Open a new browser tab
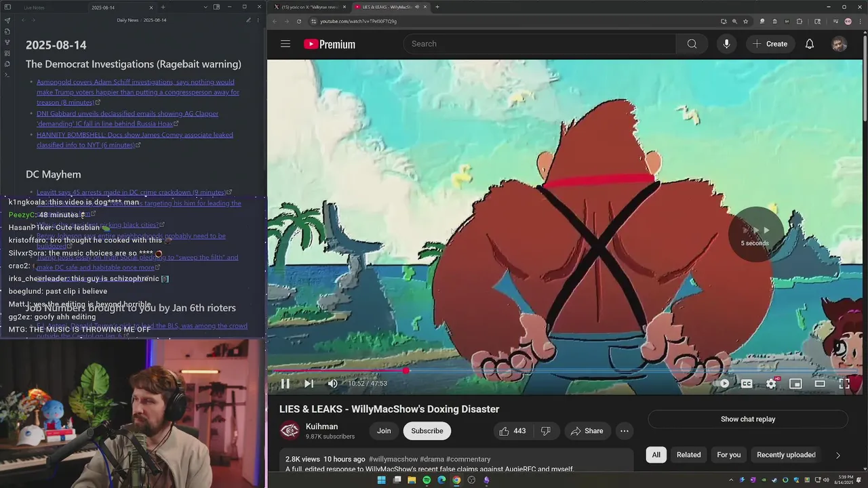The width and height of the screenshot is (868, 488). coord(437,7)
